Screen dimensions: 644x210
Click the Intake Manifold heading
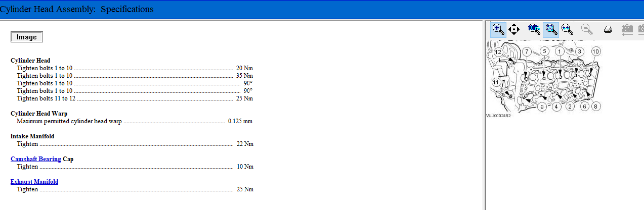32,136
